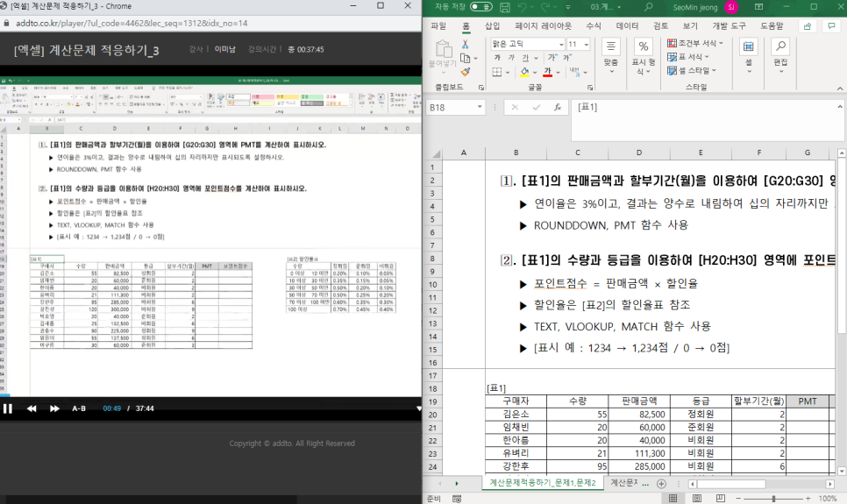This screenshot has width=847, height=504.
Task: Switch to the Formulas ribbon tab
Action: pyautogui.click(x=594, y=26)
